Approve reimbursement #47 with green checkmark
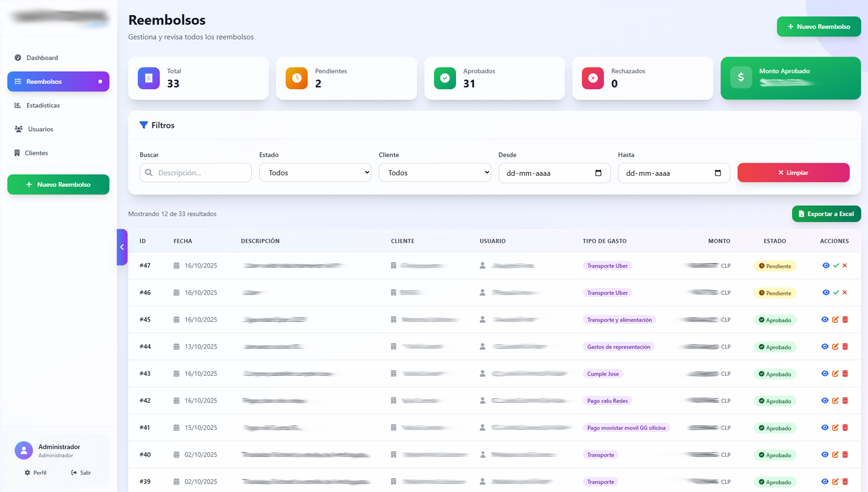Screen dimensions: 868x492 tap(835, 266)
